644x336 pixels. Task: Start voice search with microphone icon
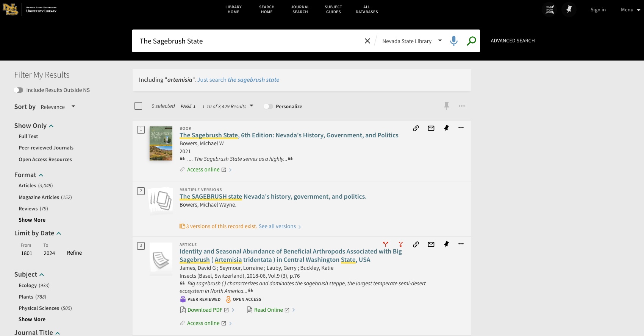point(453,41)
